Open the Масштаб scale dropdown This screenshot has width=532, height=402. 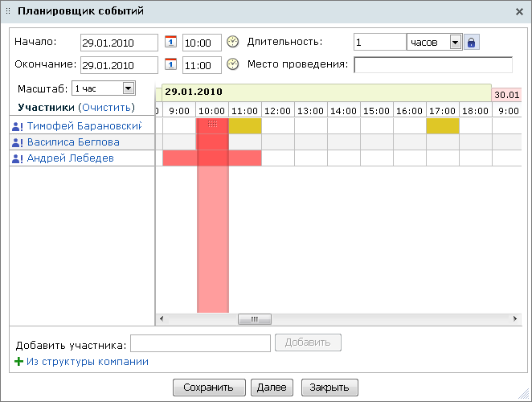pos(128,88)
